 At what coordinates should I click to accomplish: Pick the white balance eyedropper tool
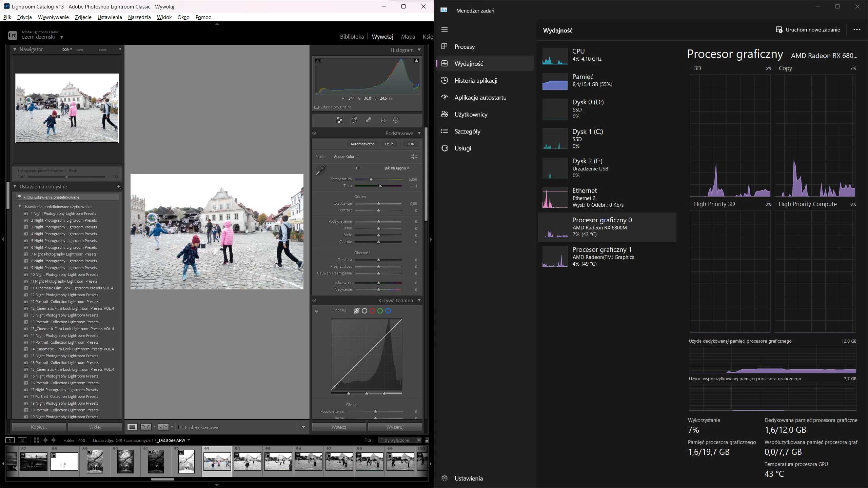[320, 170]
